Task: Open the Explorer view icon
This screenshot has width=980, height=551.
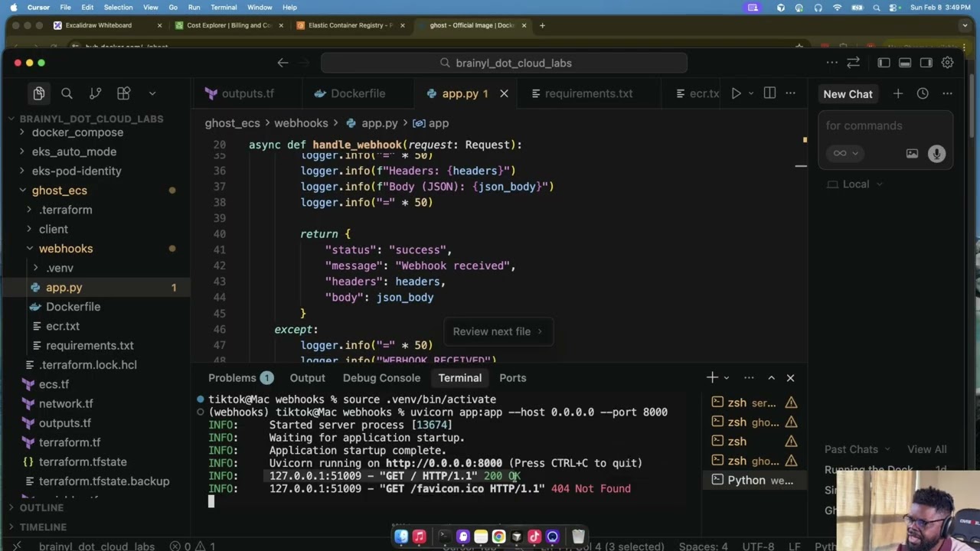Action: (39, 93)
